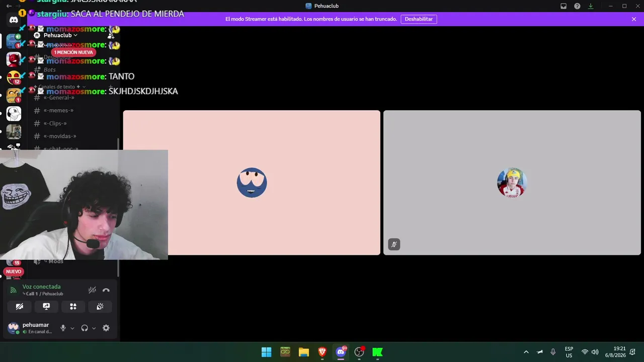This screenshot has width=644, height=362.
Task: Open the green Kick app on the taskbar
Action: pos(377,352)
